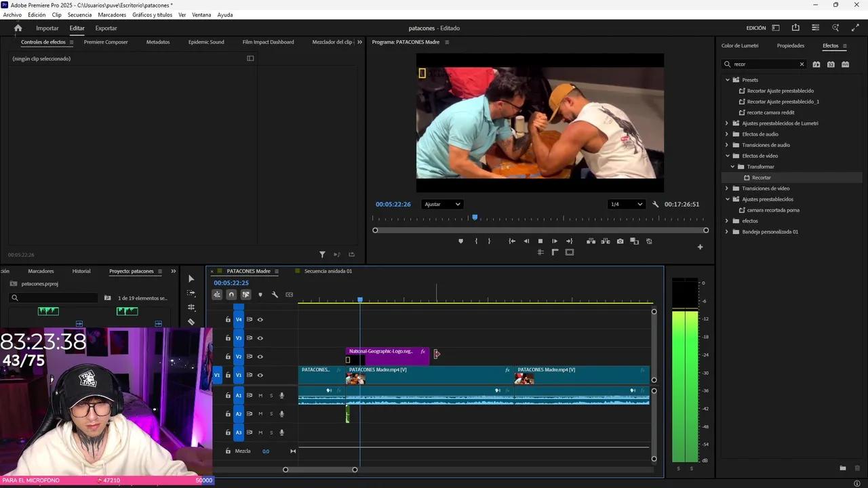Filter effects by YUV icon
The width and height of the screenshot is (868, 488).
click(x=845, y=64)
